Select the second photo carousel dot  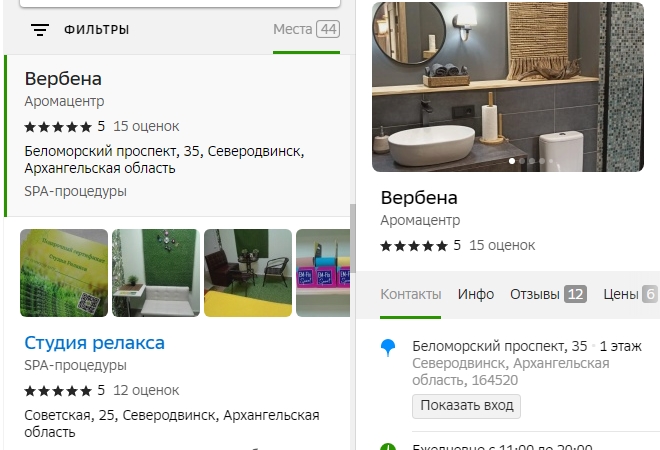click(522, 160)
